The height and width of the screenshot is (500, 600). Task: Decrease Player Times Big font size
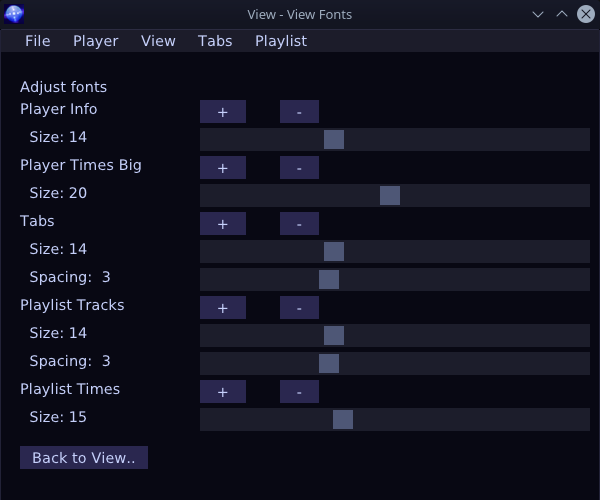coord(299,168)
